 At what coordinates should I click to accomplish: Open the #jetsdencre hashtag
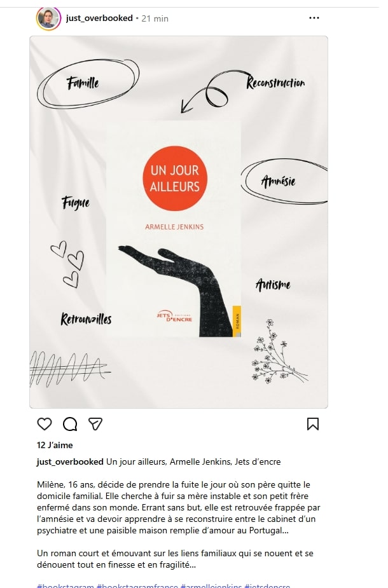(x=267, y=585)
